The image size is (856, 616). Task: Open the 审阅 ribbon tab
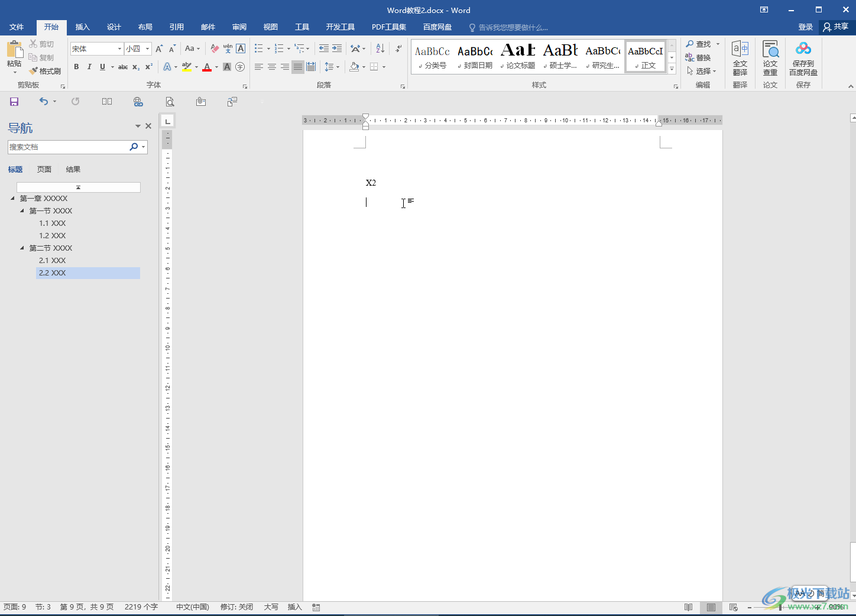[x=239, y=27]
